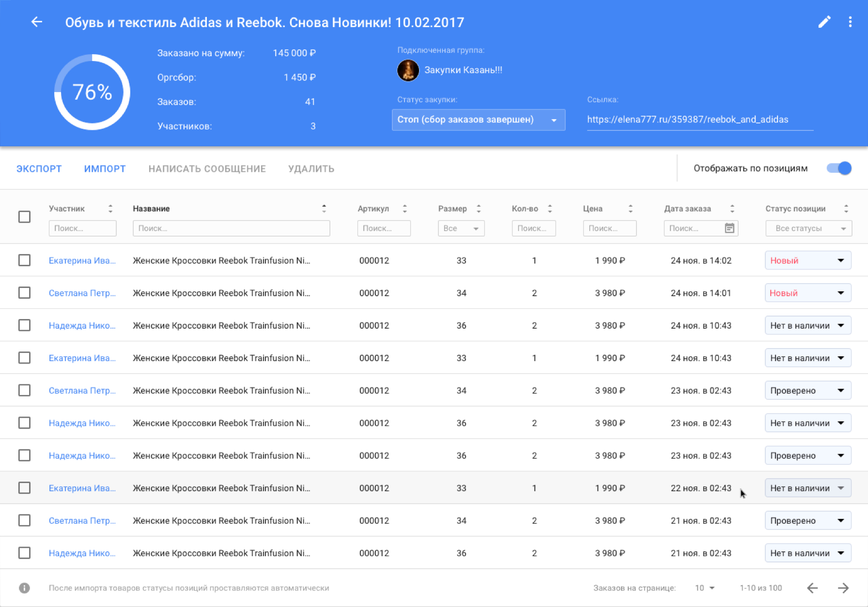Click the УДАЛИТЬ action
This screenshot has height=607, width=868.
(x=311, y=168)
